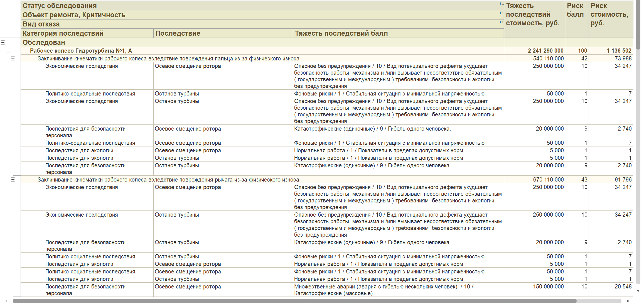The width and height of the screenshot is (644, 306).
Task: Click horizontal scrollbar left arrow
Action: pyautogui.click(x=6, y=301)
